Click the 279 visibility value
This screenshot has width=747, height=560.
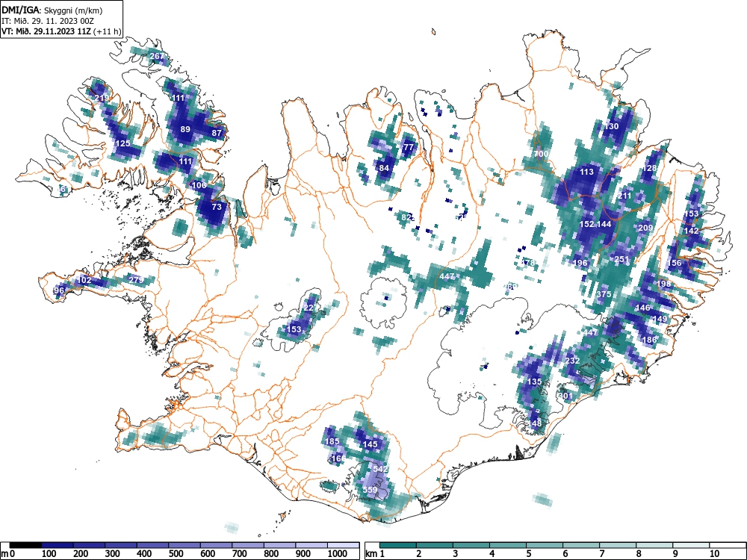click(x=136, y=279)
